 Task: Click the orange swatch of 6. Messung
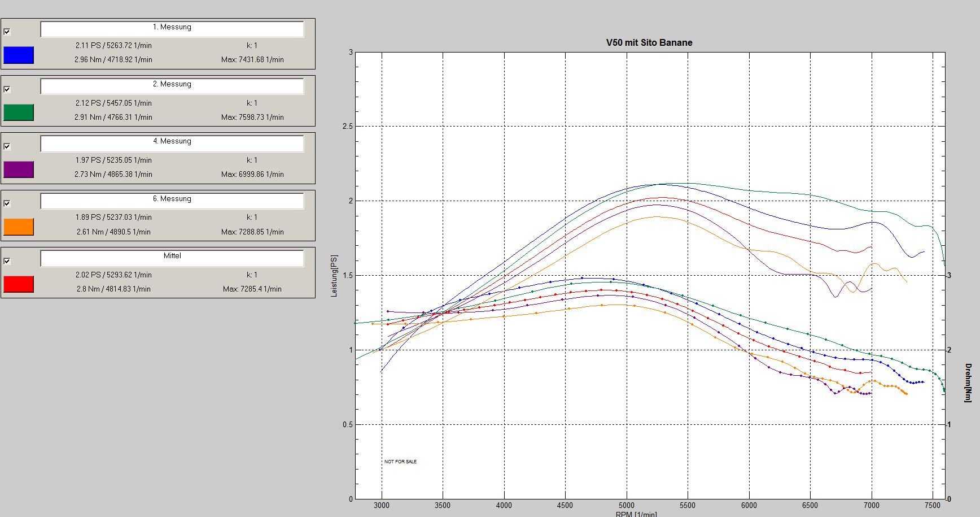(x=19, y=227)
